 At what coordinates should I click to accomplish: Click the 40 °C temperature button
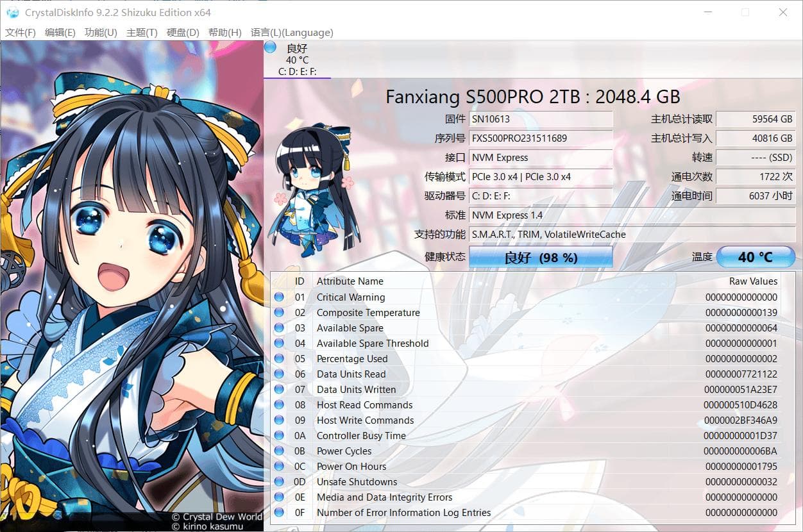pyautogui.click(x=756, y=257)
